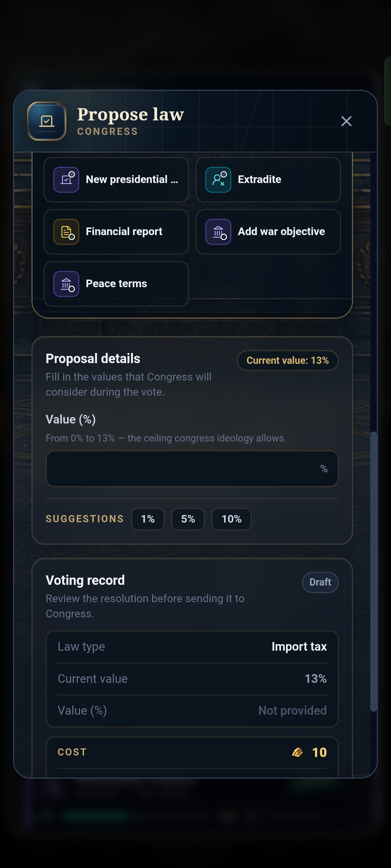This screenshot has width=391, height=868.
Task: Apply the 10% suggestion chip
Action: pos(231,519)
